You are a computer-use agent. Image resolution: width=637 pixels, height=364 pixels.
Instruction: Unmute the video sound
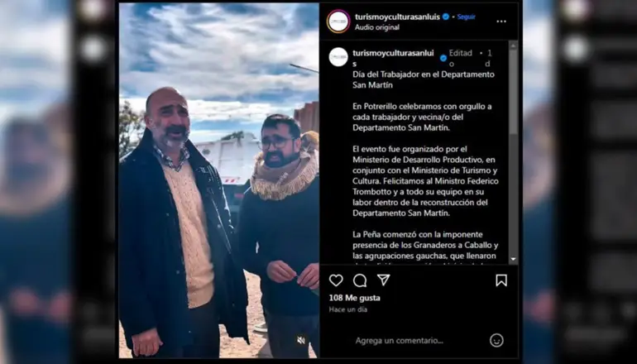[301, 341]
